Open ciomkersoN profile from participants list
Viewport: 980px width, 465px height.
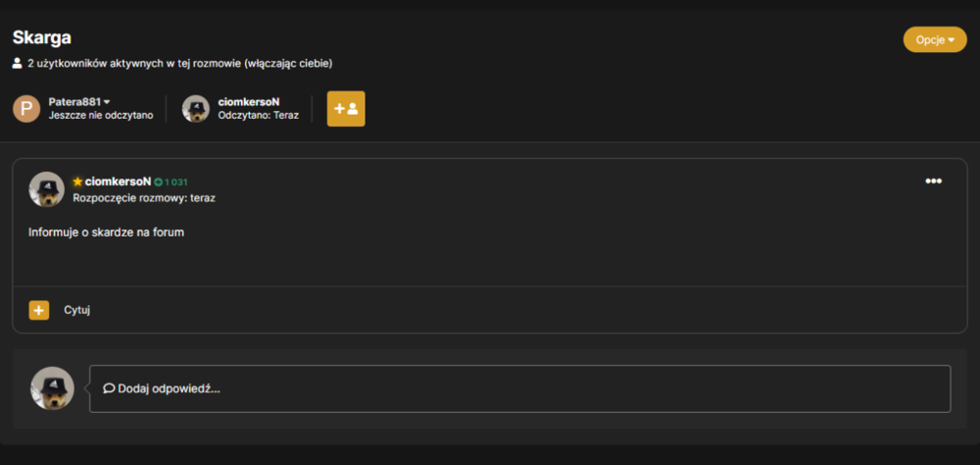coord(249,102)
